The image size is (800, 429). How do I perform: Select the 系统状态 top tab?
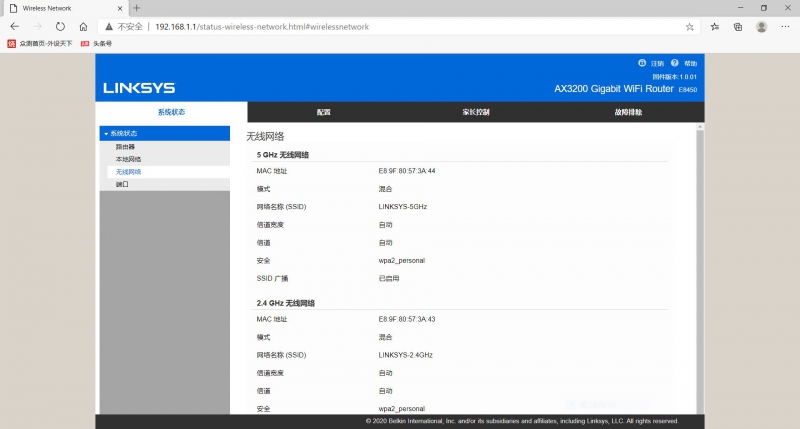pos(171,112)
